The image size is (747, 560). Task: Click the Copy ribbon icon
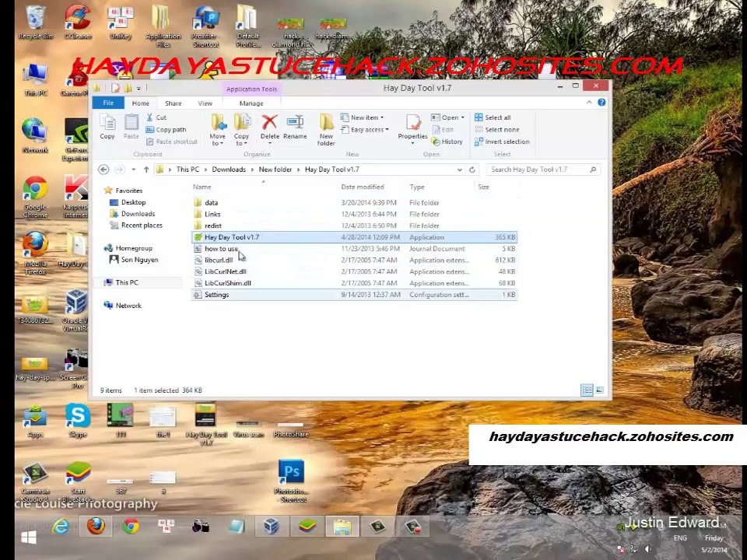[107, 127]
